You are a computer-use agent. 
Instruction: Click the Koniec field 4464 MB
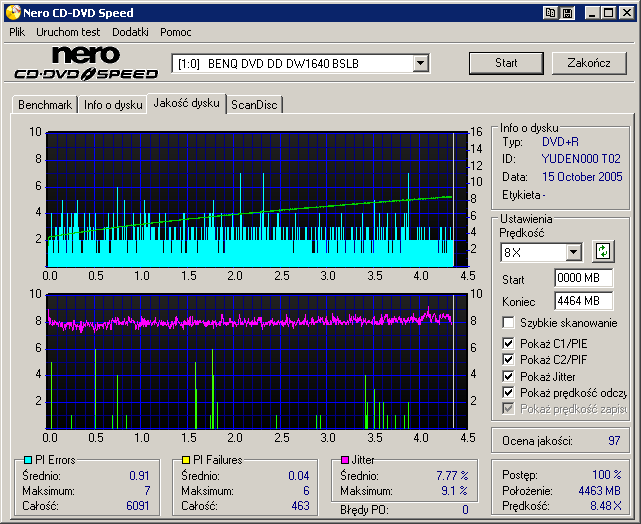[583, 301]
